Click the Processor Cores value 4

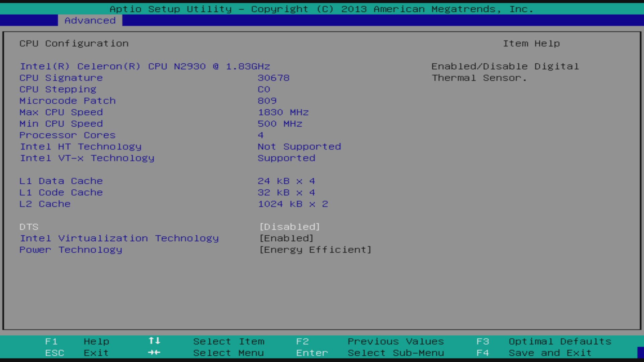pyautogui.click(x=261, y=135)
